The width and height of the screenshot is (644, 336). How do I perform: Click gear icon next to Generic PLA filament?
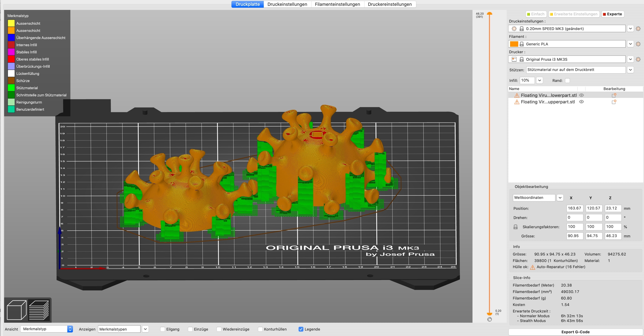[638, 44]
